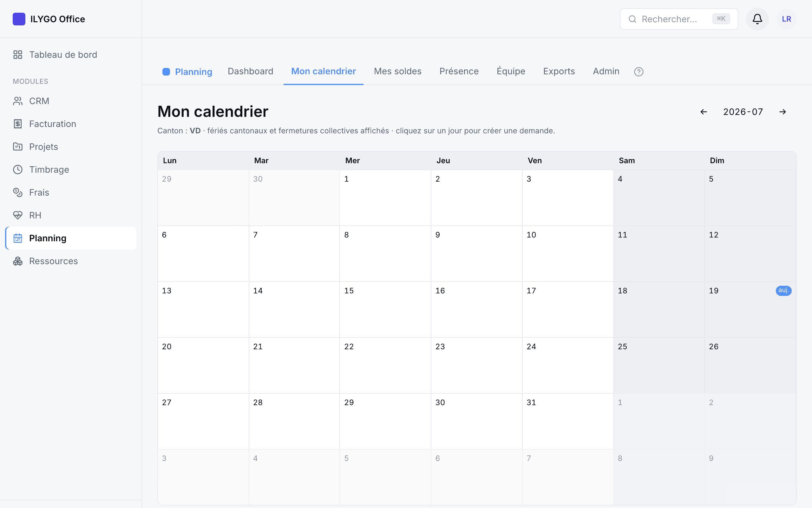Click the RH heart pulse icon
Viewport: 812px width, 508px height.
point(18,215)
